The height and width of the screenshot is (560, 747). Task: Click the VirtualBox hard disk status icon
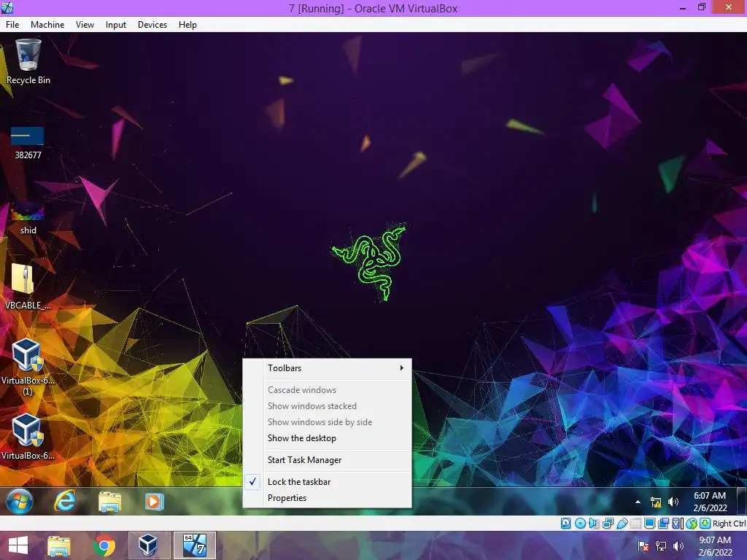tap(565, 524)
